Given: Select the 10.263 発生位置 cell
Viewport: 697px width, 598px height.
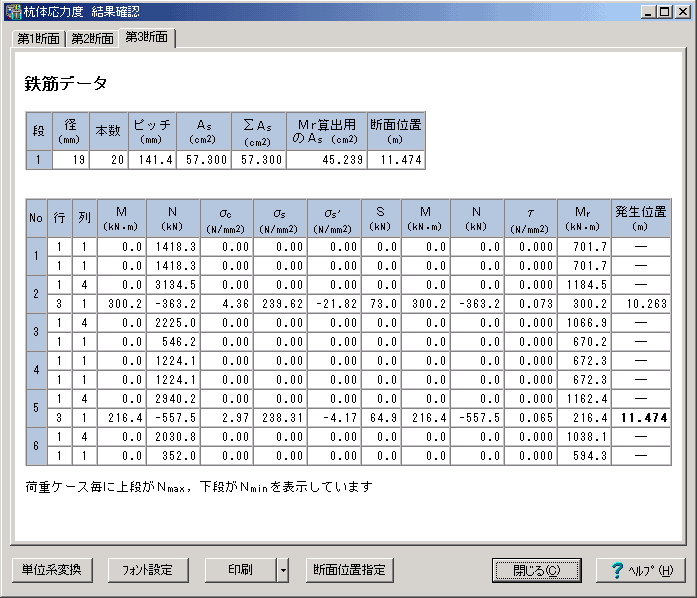Looking at the screenshot, I should tap(640, 301).
